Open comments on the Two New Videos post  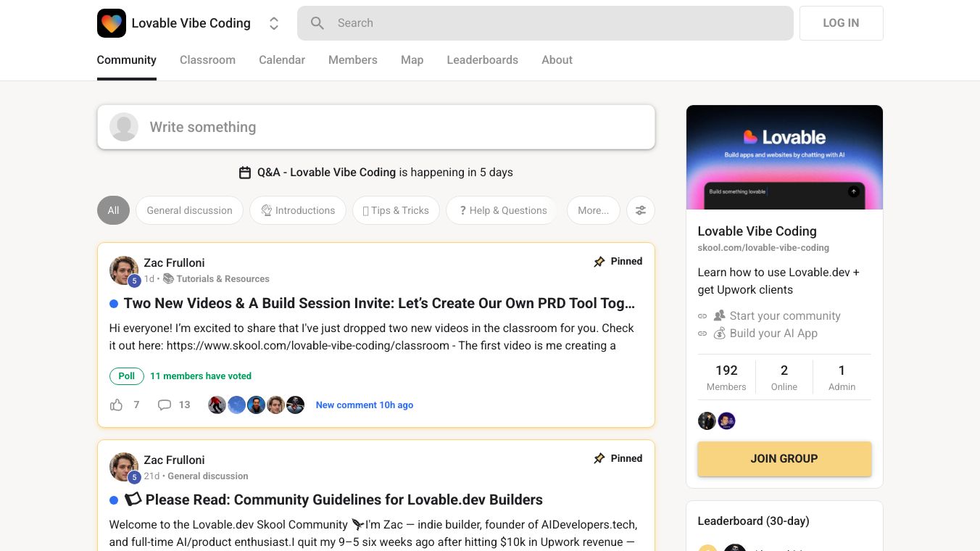(165, 405)
